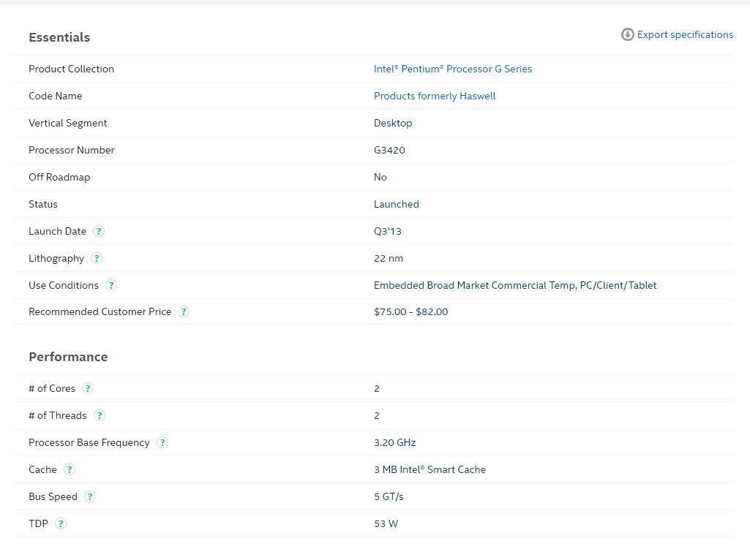
Task: Open help icon next to TDP
Action: pos(60,523)
